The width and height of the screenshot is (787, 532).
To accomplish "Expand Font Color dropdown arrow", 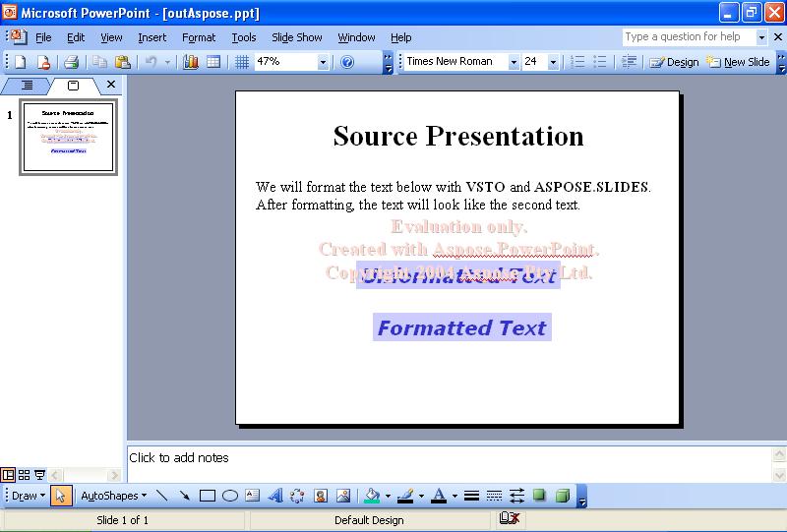I will click(x=454, y=496).
